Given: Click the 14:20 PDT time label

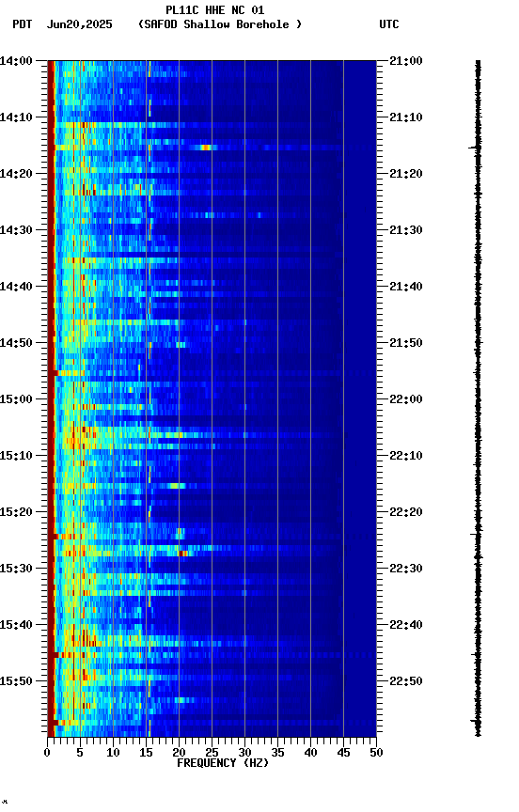Looking at the screenshot, I should click(x=16, y=174).
